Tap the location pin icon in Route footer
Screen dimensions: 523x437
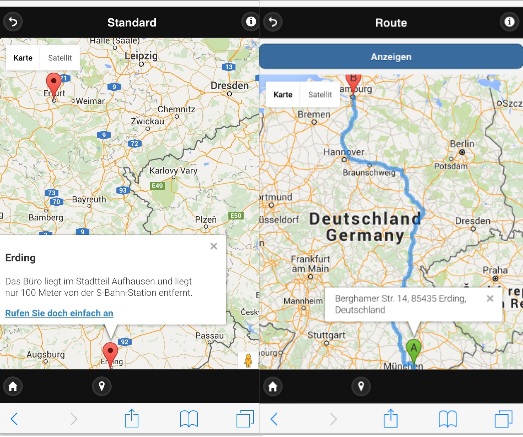[361, 386]
